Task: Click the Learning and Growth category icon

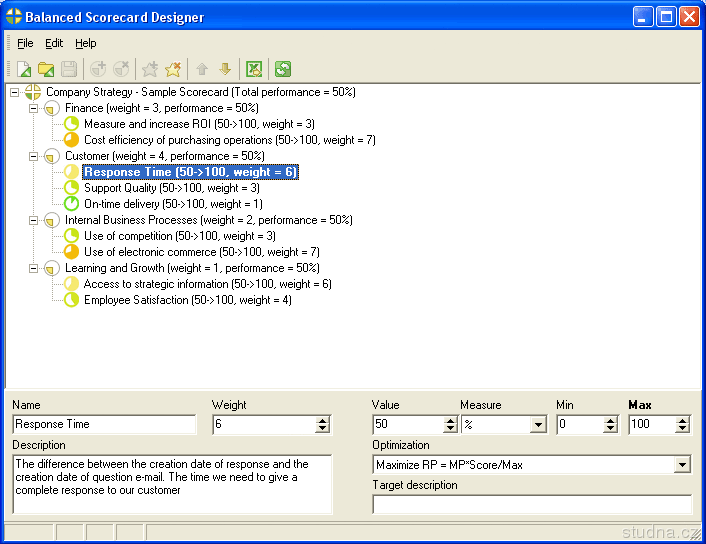Action: click(52, 268)
